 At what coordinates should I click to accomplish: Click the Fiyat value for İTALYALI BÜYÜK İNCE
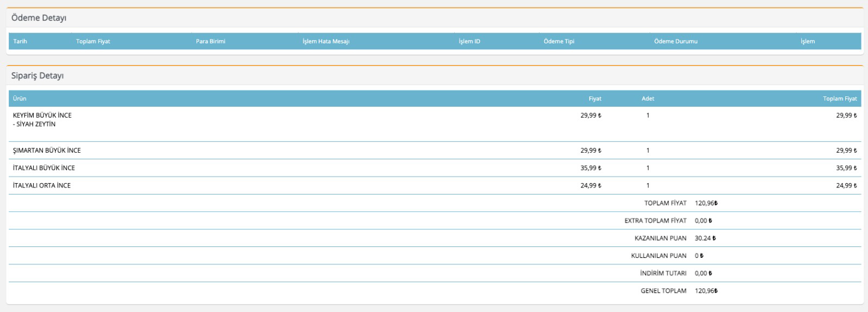[591, 168]
